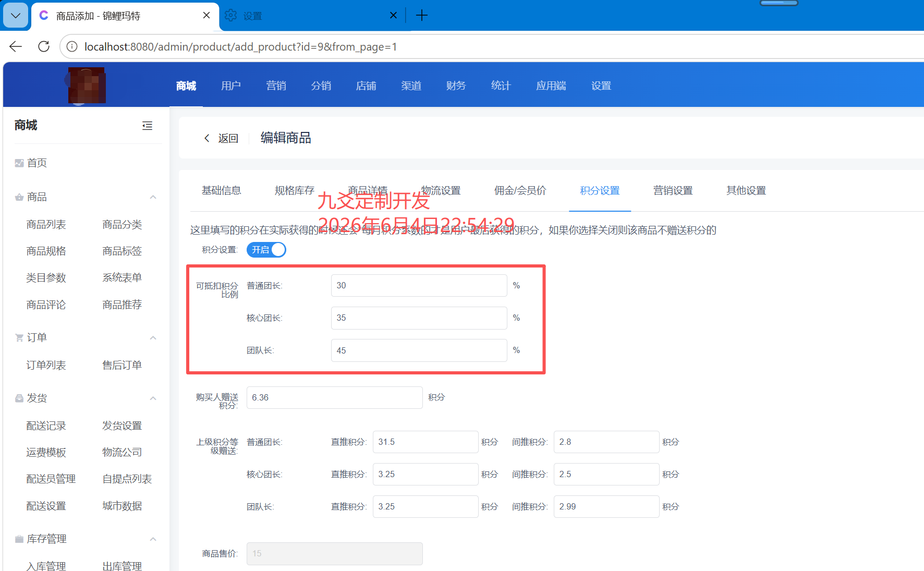
Task: Close the 设置 browser tab
Action: pyautogui.click(x=393, y=16)
